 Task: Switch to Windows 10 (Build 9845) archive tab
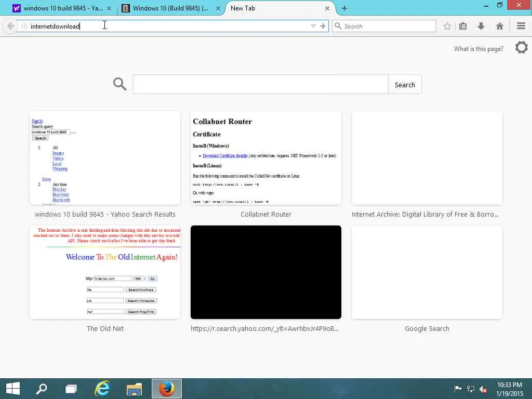170,8
